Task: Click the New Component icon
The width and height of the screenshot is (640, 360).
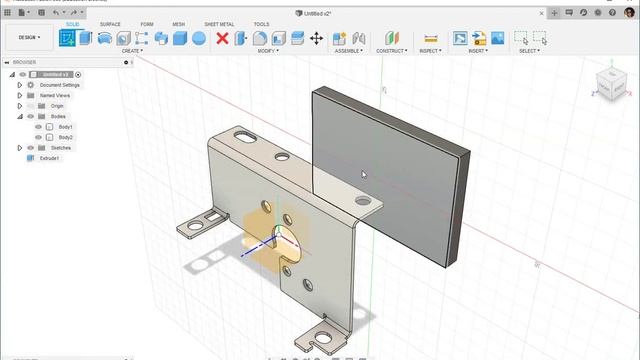Action: [x=339, y=38]
